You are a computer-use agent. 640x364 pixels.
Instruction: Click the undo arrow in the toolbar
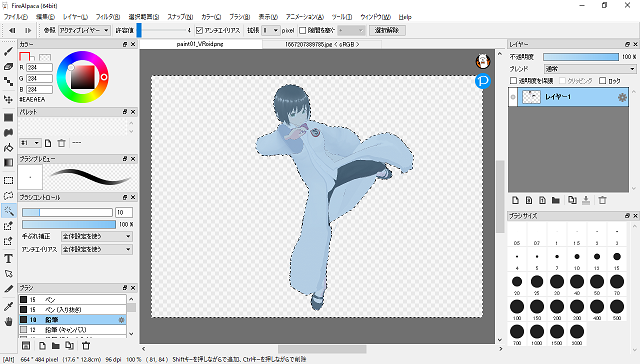tap(12, 30)
